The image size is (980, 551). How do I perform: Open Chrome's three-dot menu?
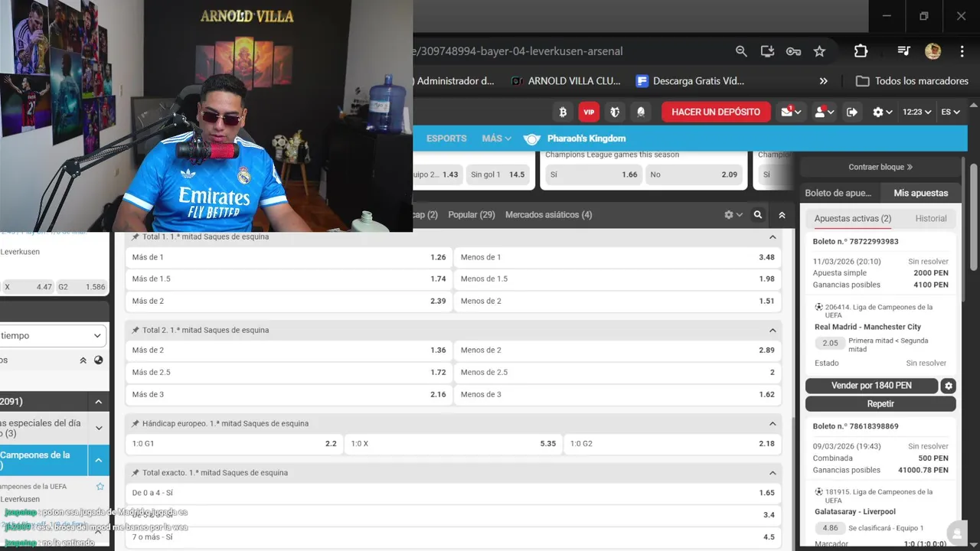click(962, 51)
